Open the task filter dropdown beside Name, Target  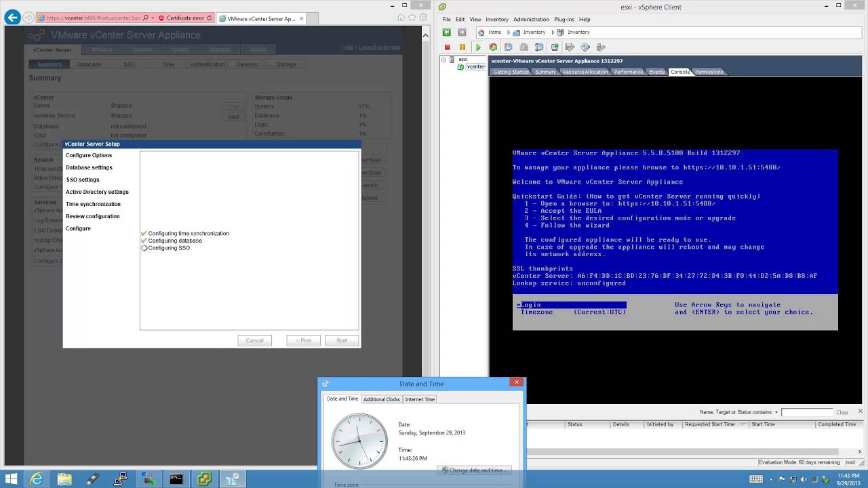(x=776, y=412)
